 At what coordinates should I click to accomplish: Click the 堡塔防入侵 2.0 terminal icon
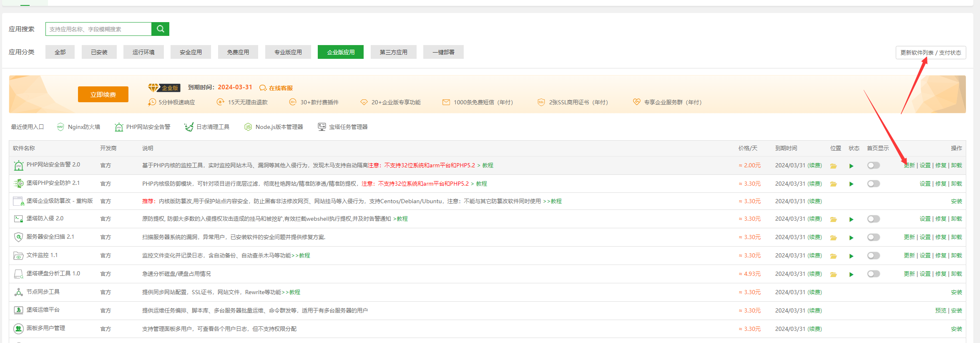coord(18,219)
